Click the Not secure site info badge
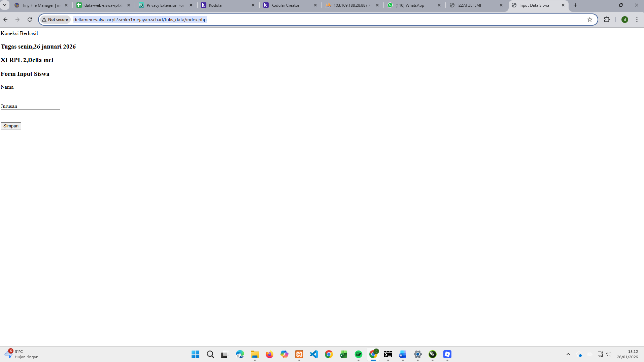The image size is (644, 362). coord(55,20)
